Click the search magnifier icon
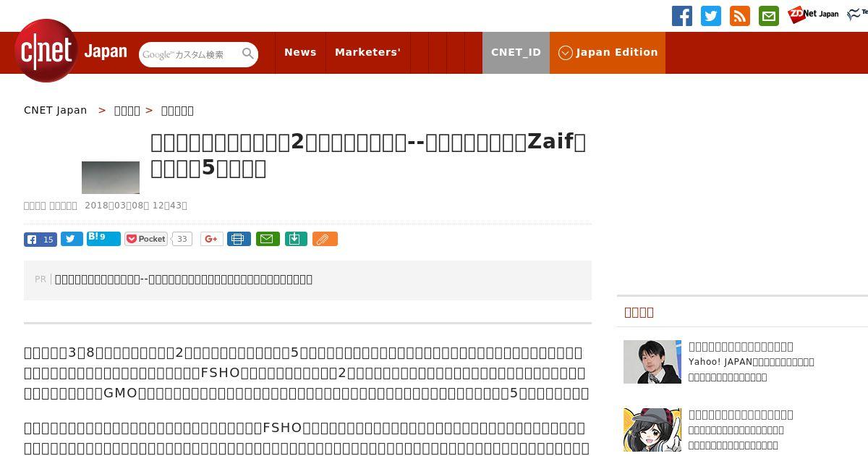868x456 pixels. pyautogui.click(x=248, y=54)
